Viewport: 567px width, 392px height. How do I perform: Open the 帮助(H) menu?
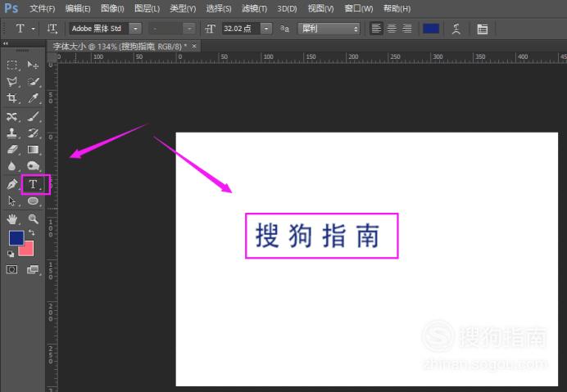click(397, 8)
